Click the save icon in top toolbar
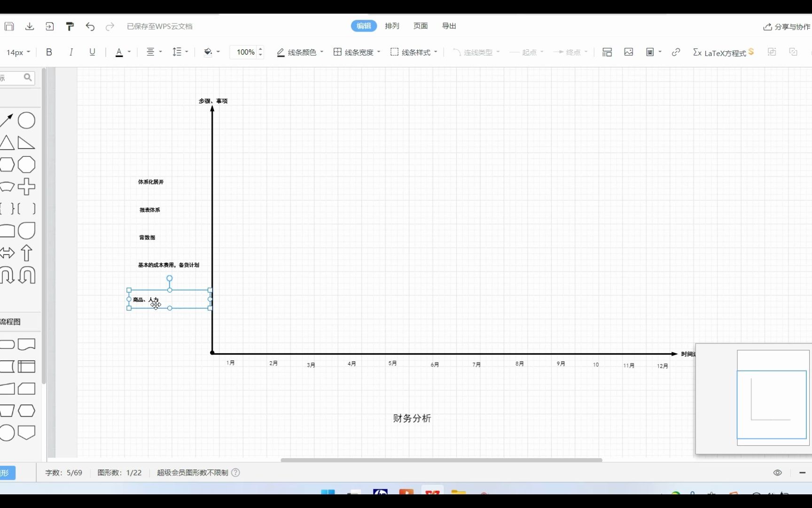Image resolution: width=812 pixels, height=508 pixels. (9, 26)
